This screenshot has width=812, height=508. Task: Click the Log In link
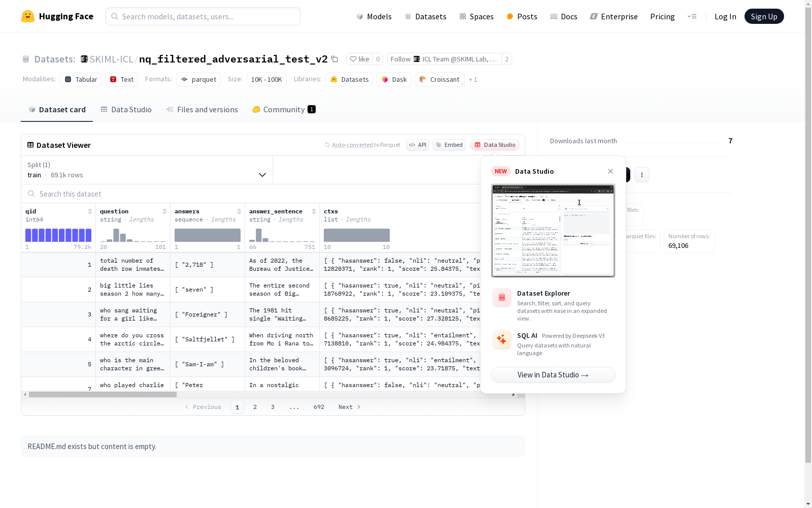tap(725, 16)
